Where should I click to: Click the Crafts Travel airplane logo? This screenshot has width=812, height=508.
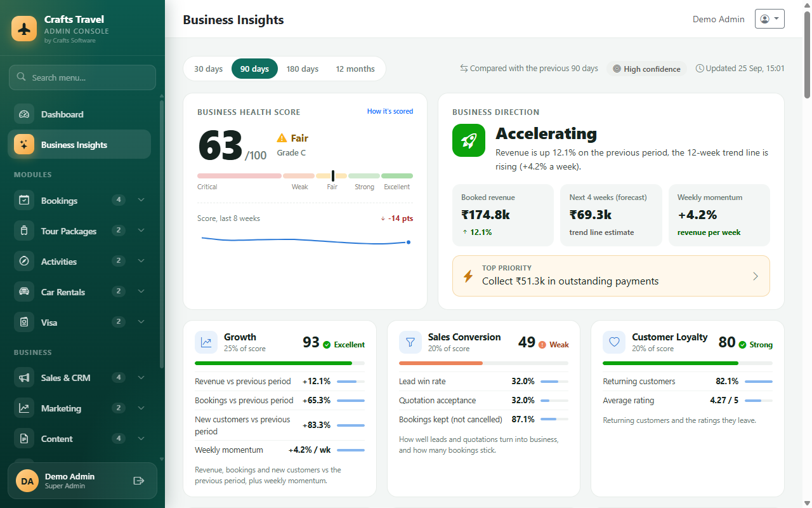coord(24,29)
